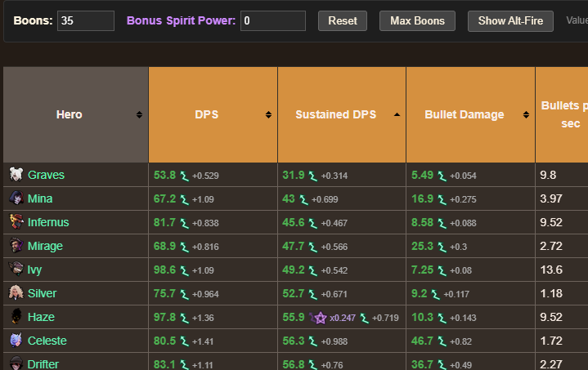Click the Reset button
Viewport: 588px width, 370px height.
[343, 21]
